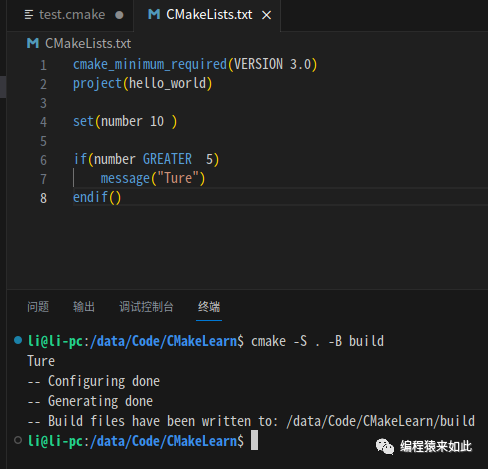The height and width of the screenshot is (469, 488).
Task: Click the GREATER keyword on line 6
Action: 167,159
